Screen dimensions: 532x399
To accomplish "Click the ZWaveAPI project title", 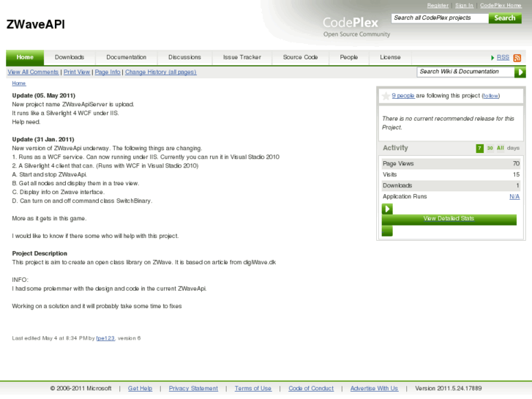I will 36,25.
